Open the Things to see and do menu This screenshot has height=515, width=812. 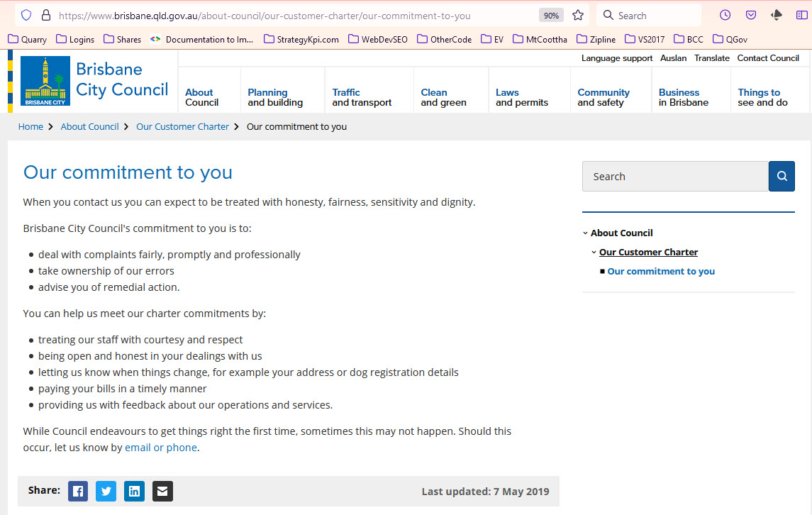click(x=762, y=97)
